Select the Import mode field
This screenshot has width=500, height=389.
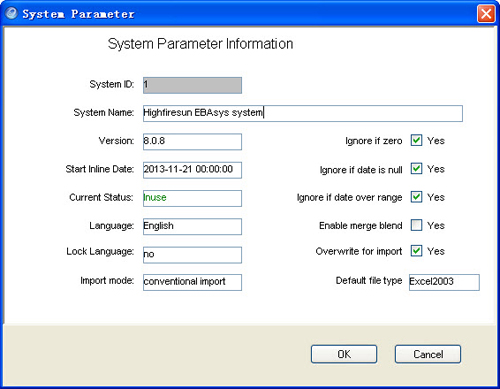[192, 282]
